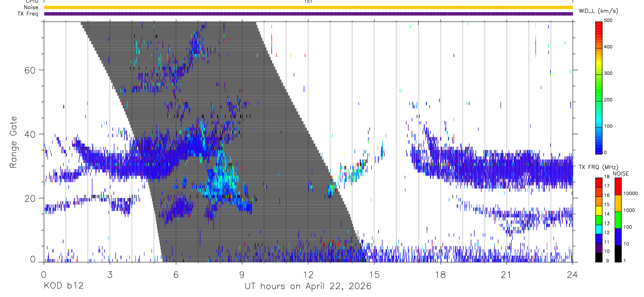This screenshot has height=297, width=644.
Task: Click the 15 tick on the UT hours axis
Action: tap(374, 274)
